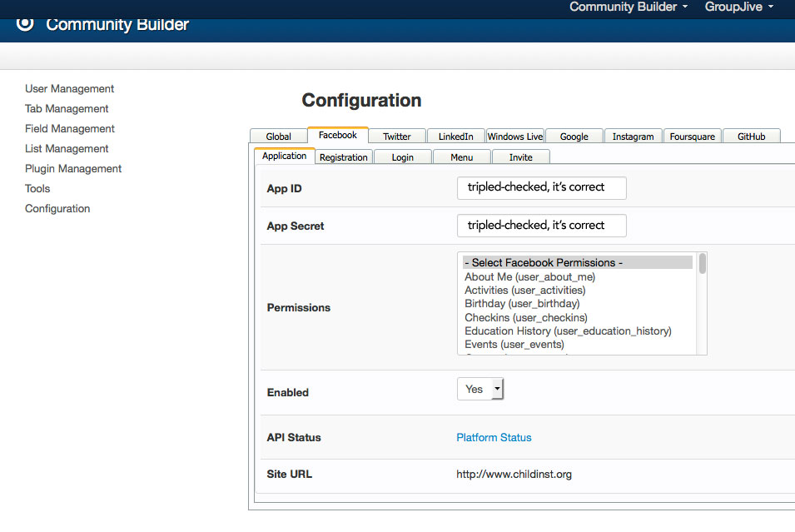Switch to the Login sub-tab
Screen dimensions: 795x532
tap(403, 157)
